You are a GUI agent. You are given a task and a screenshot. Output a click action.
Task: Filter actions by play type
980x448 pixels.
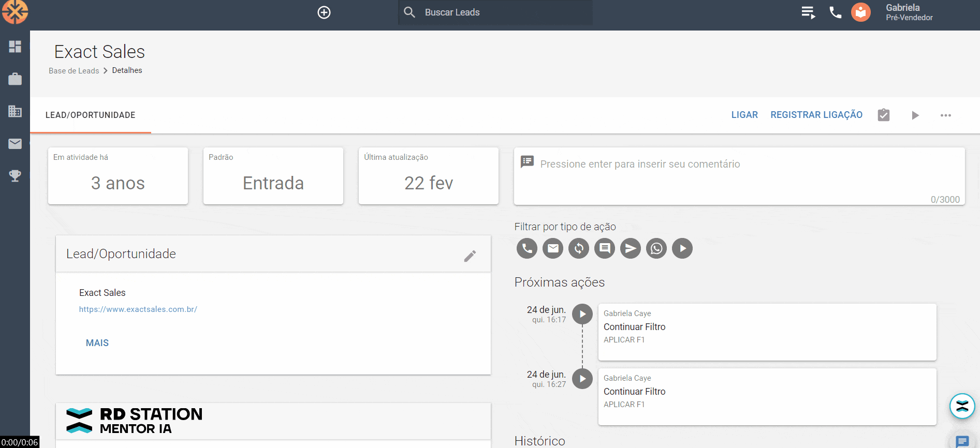click(682, 248)
